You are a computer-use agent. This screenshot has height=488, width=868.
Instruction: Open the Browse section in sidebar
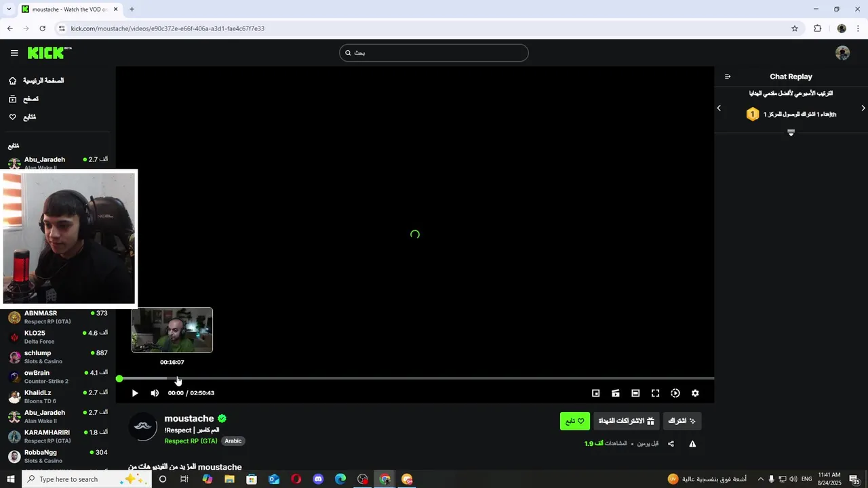(x=24, y=99)
